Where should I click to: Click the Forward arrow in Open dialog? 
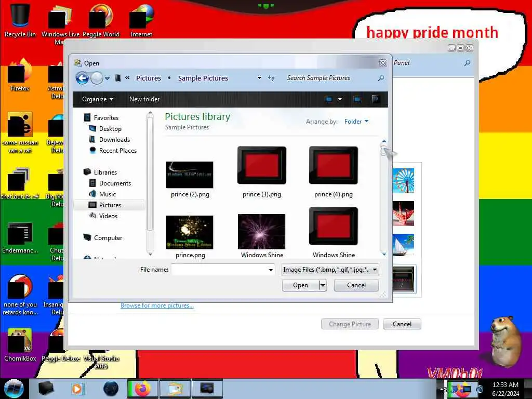click(x=97, y=78)
